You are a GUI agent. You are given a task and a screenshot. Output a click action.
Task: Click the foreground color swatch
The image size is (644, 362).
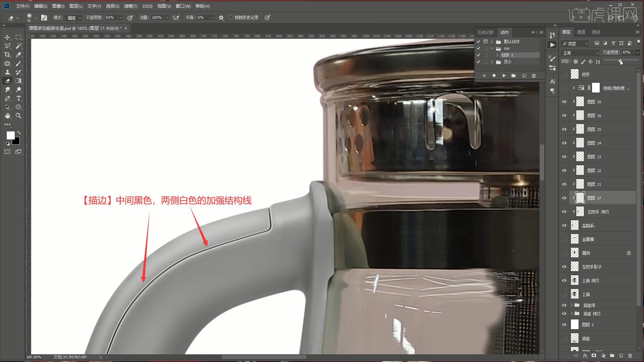pos(10,135)
